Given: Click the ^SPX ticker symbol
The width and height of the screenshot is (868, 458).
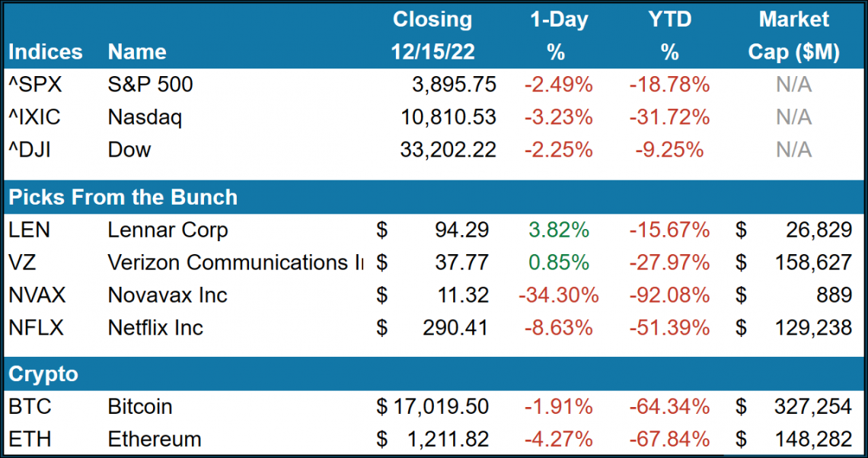Looking at the screenshot, I should pos(35,84).
